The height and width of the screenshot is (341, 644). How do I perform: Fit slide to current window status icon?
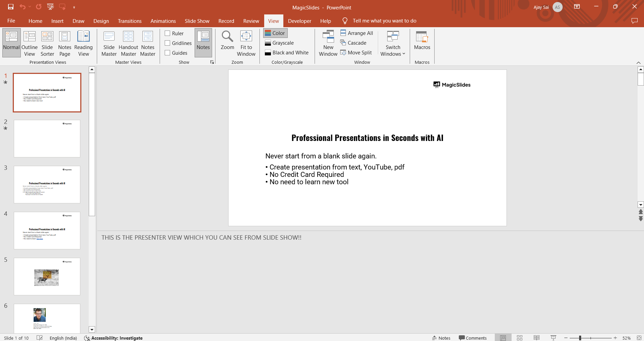[x=639, y=338]
